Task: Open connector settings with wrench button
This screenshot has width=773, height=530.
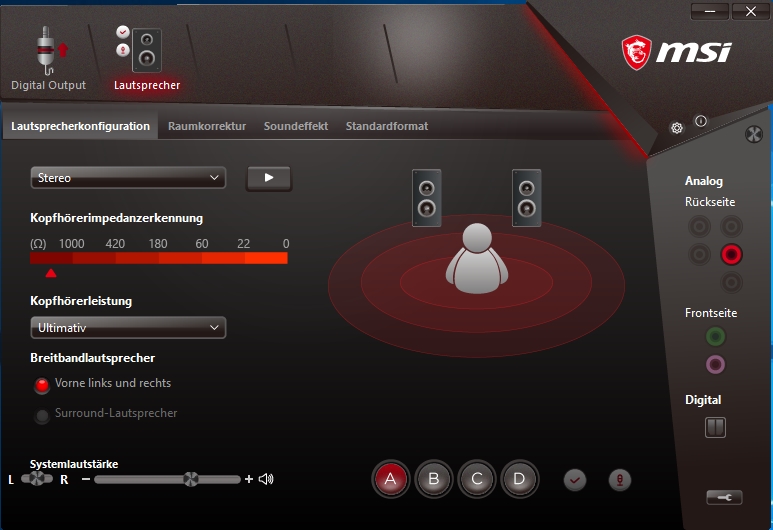Action: [724, 497]
